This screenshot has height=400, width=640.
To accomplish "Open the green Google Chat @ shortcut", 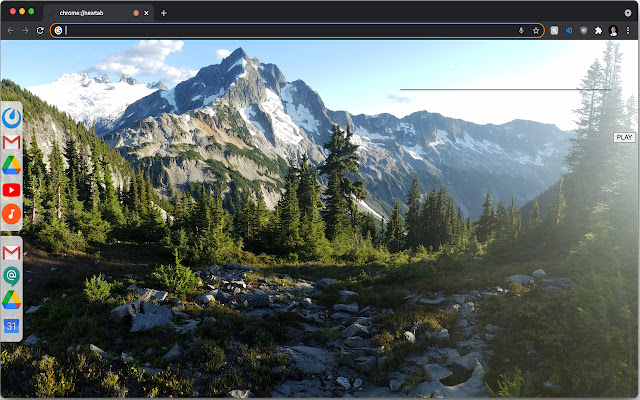I will 11,276.
